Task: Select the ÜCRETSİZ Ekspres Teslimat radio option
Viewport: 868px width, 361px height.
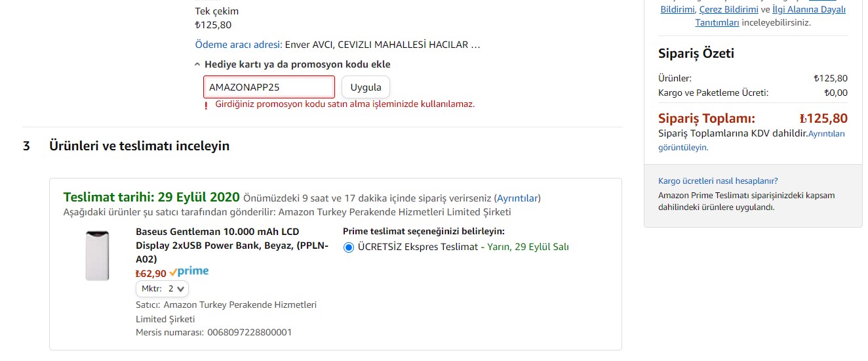Action: click(349, 247)
